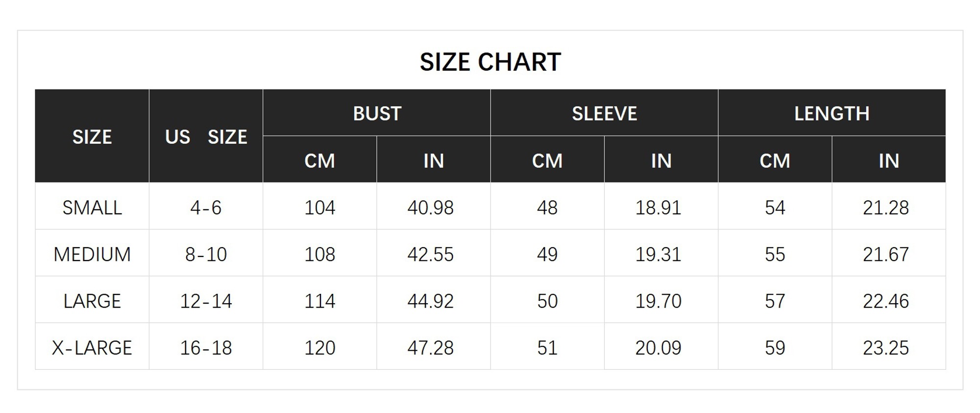The image size is (980, 413).
Task: Select the LARGE size row label
Action: point(92,301)
